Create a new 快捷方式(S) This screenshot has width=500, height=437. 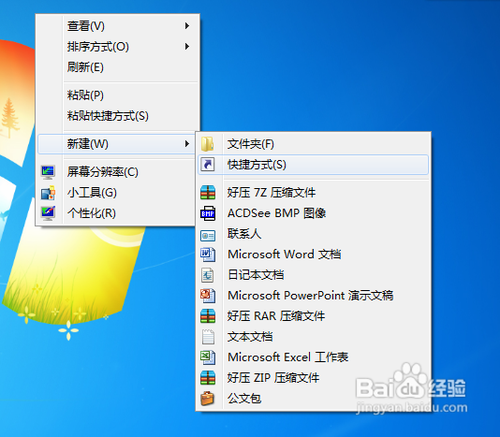(313, 165)
